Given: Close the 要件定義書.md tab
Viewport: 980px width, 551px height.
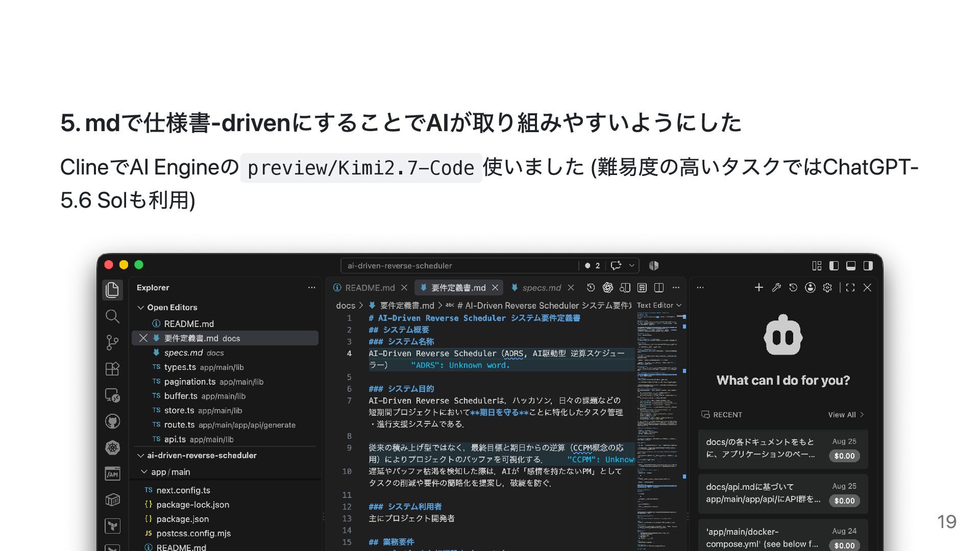Looking at the screenshot, I should 495,288.
